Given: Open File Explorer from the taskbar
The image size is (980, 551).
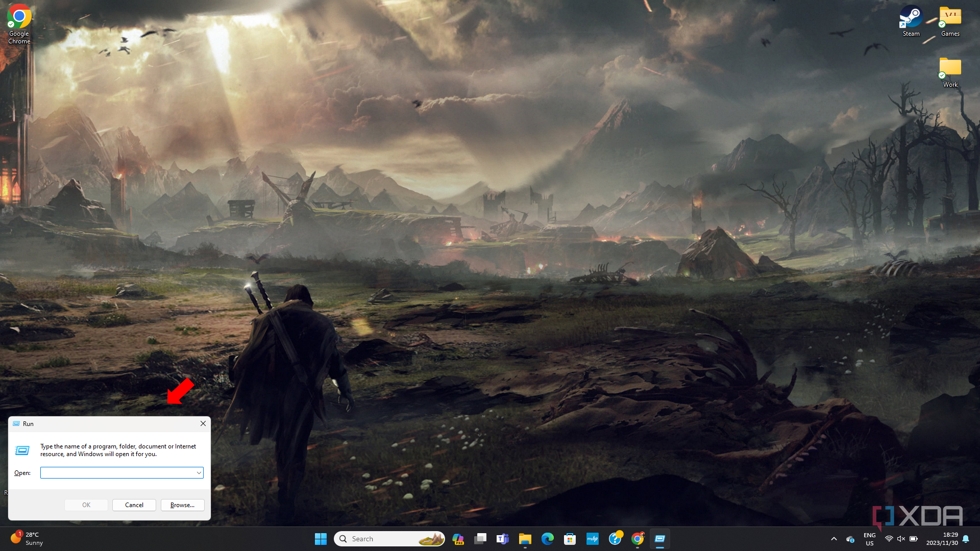Looking at the screenshot, I should tap(525, 539).
